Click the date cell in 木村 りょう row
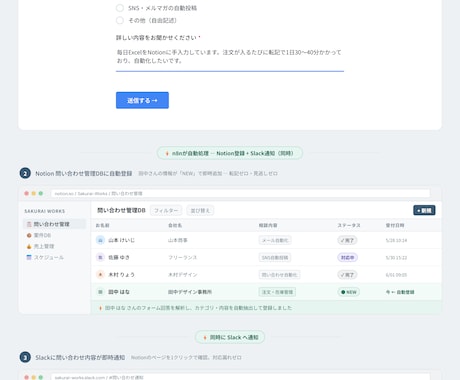Image resolution: width=460 pixels, height=380 pixels. (x=396, y=275)
